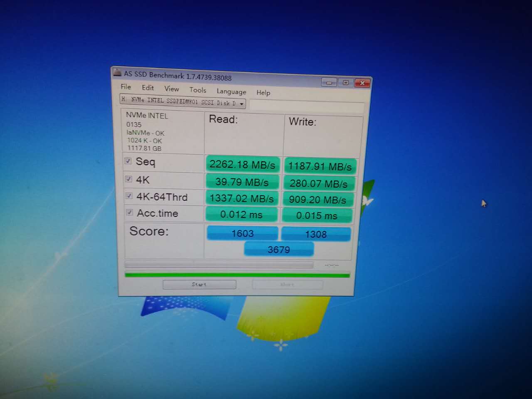
Task: Click the green overall progress bar
Action: (x=237, y=274)
